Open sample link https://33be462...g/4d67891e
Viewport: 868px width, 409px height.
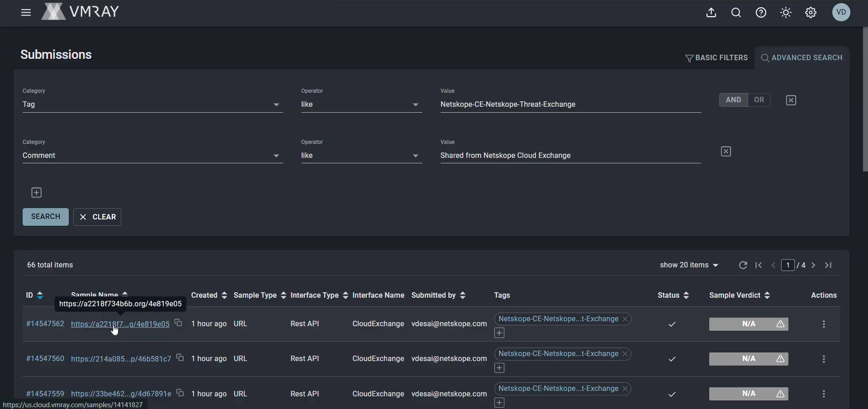[x=121, y=394]
